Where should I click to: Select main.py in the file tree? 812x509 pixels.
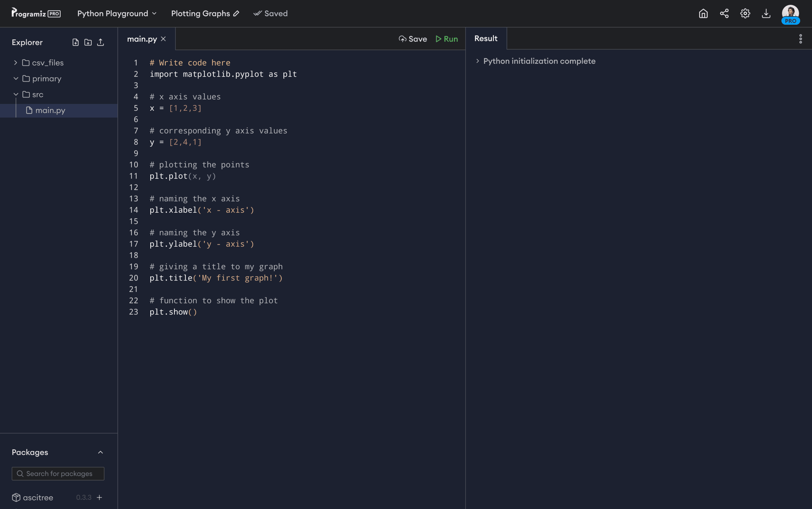point(50,110)
